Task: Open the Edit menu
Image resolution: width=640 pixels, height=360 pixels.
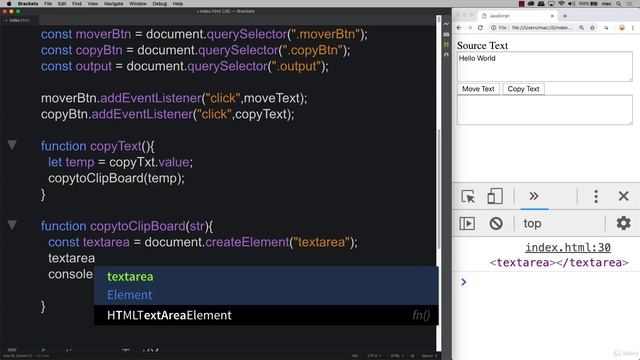Action: pos(62,4)
